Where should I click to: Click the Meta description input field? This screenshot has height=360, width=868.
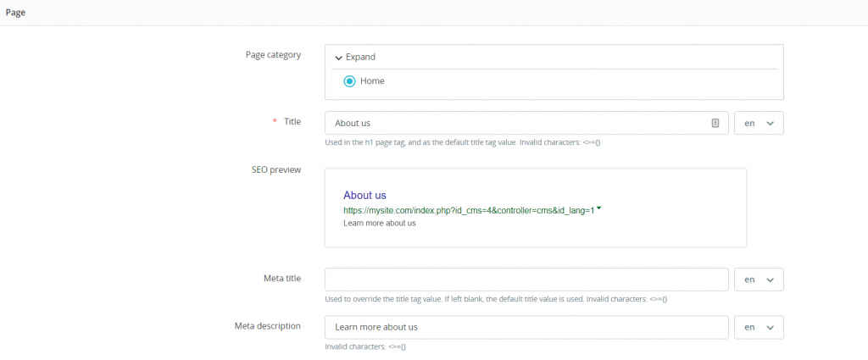pyautogui.click(x=526, y=327)
